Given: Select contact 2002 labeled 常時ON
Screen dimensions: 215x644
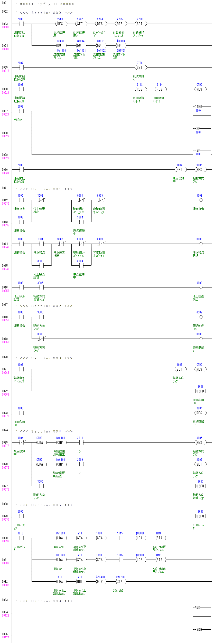Looking at the screenshot, I should [x=21, y=111].
